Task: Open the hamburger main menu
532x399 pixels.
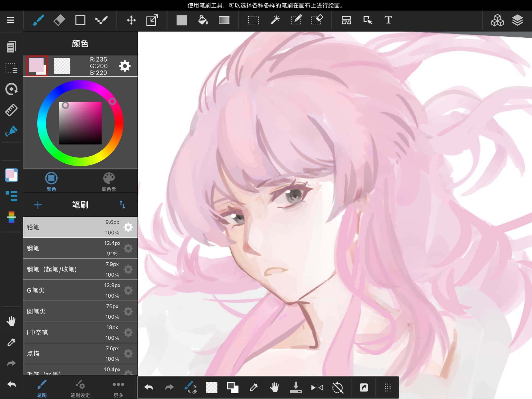Action: coord(10,20)
